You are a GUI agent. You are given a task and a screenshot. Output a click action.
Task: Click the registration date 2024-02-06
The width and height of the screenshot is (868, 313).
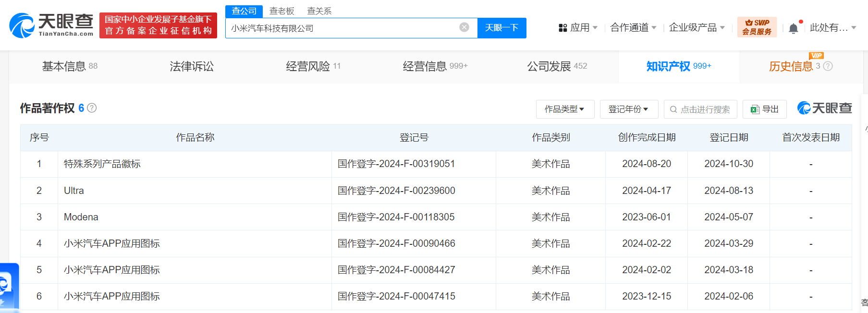click(729, 296)
